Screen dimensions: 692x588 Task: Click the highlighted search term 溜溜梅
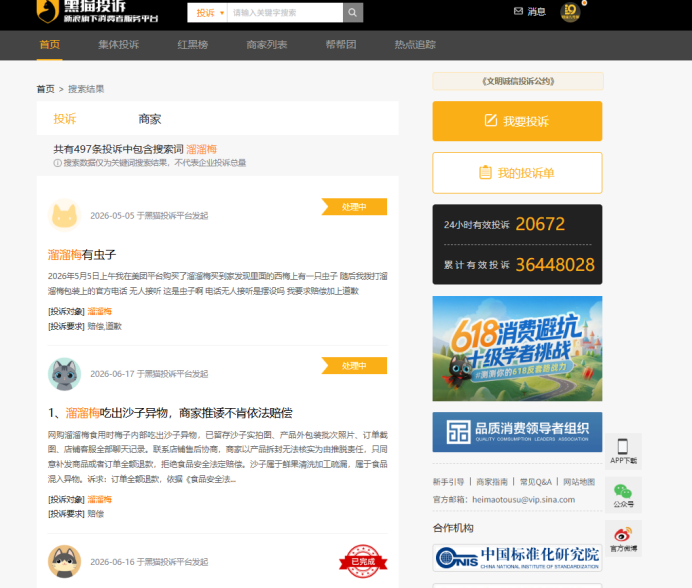(202, 149)
